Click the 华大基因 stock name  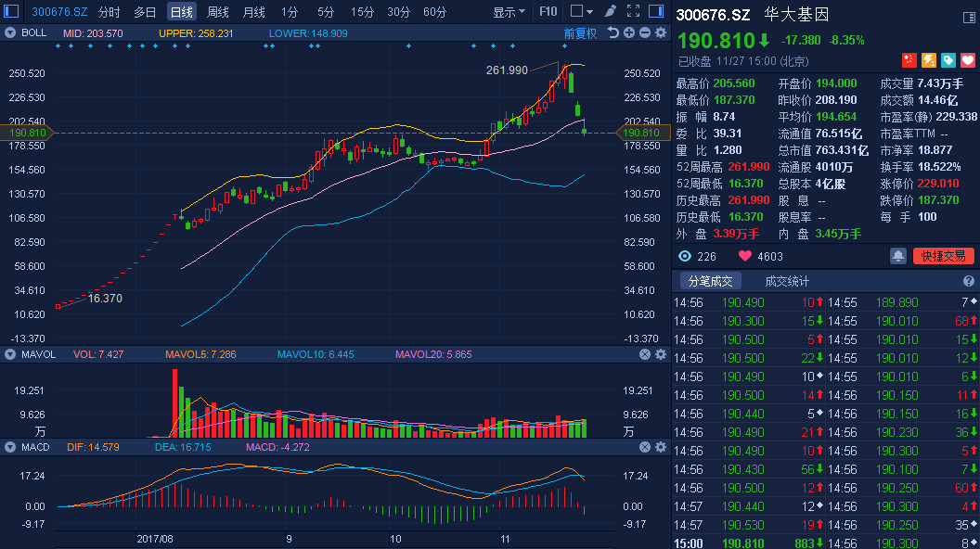click(x=796, y=15)
